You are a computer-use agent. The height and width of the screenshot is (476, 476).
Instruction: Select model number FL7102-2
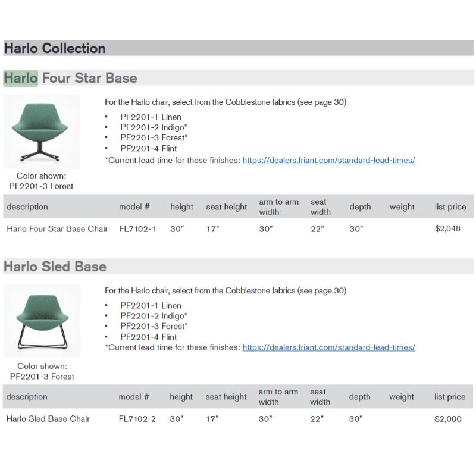click(137, 419)
